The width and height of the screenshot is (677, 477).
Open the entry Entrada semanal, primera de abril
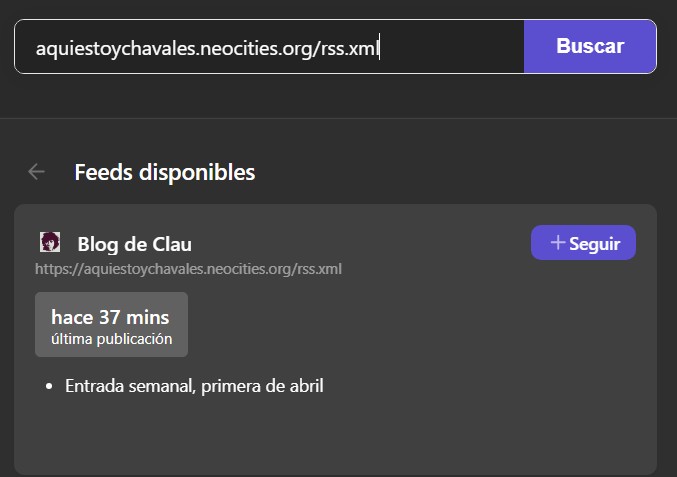pyautogui.click(x=194, y=386)
